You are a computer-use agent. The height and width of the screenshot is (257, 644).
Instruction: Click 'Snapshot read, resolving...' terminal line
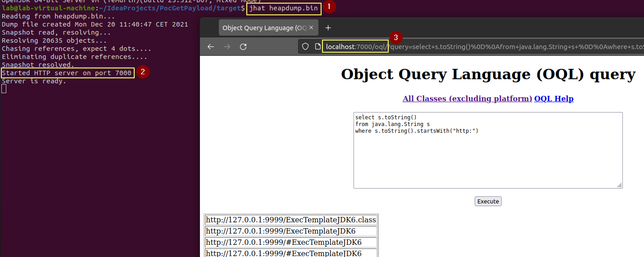(x=56, y=32)
